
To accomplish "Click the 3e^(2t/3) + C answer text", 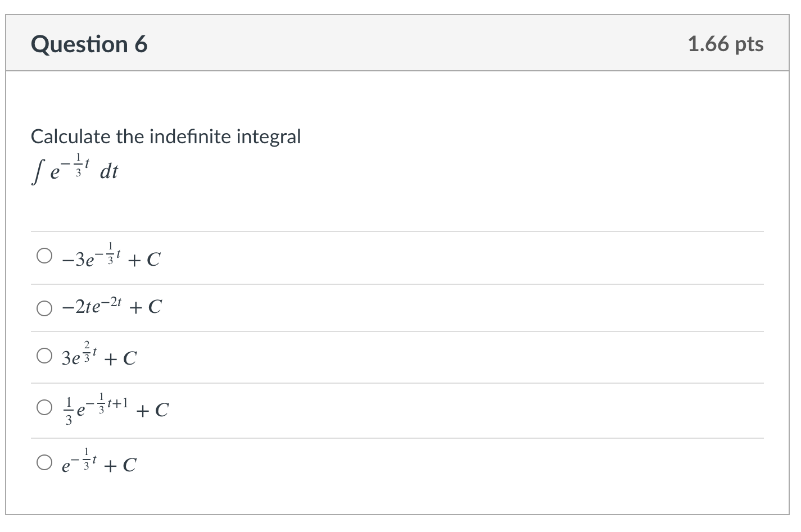I will (x=99, y=354).
